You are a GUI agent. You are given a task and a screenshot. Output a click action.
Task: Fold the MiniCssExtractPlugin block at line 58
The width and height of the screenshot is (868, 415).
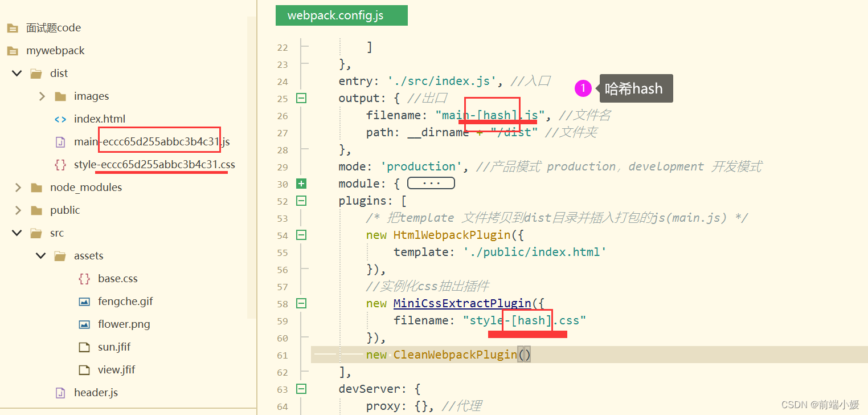pos(301,303)
